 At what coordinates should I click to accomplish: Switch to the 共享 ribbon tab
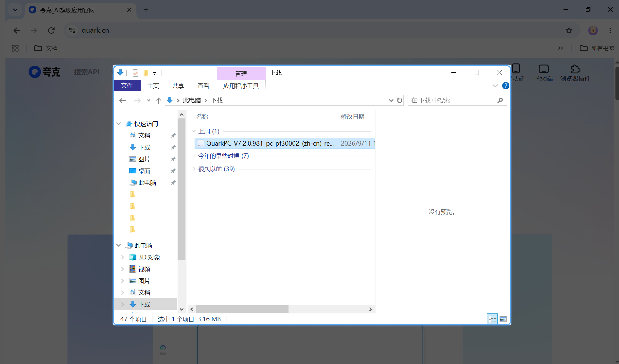pyautogui.click(x=178, y=86)
